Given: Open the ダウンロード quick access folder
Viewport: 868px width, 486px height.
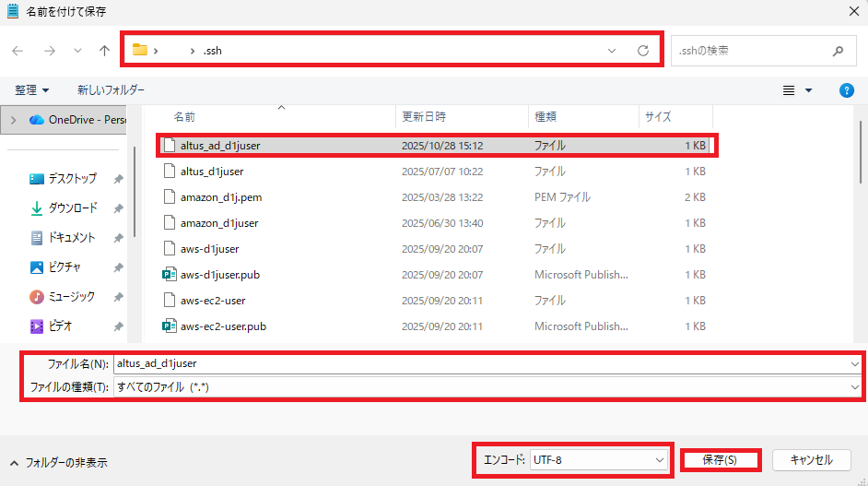Looking at the screenshot, I should [x=72, y=208].
